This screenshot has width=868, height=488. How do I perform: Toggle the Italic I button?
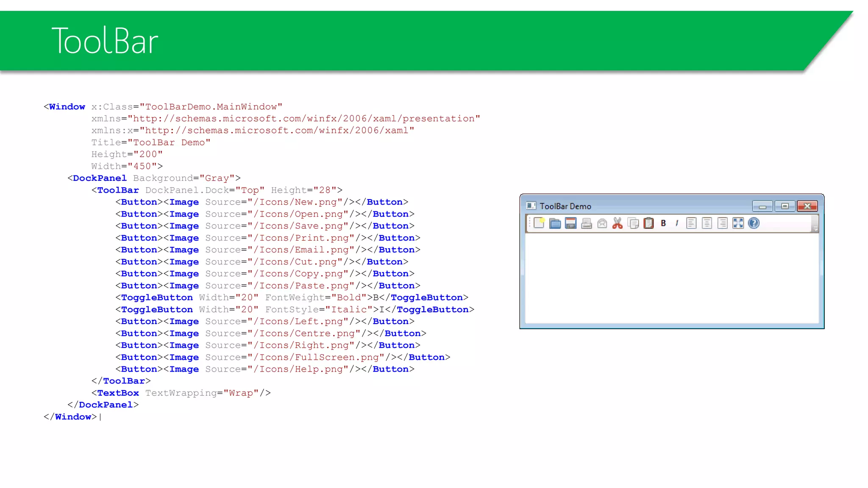(x=677, y=223)
